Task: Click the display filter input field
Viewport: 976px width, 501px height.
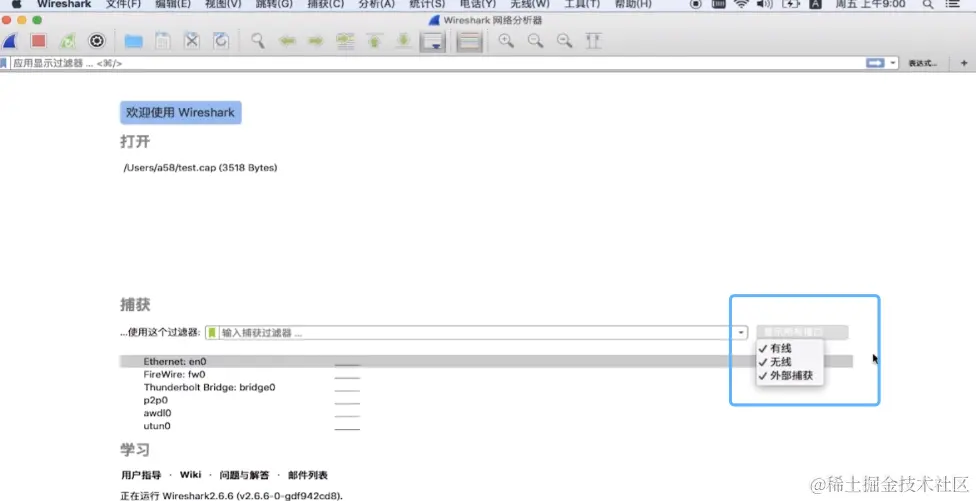Action: coord(436,63)
